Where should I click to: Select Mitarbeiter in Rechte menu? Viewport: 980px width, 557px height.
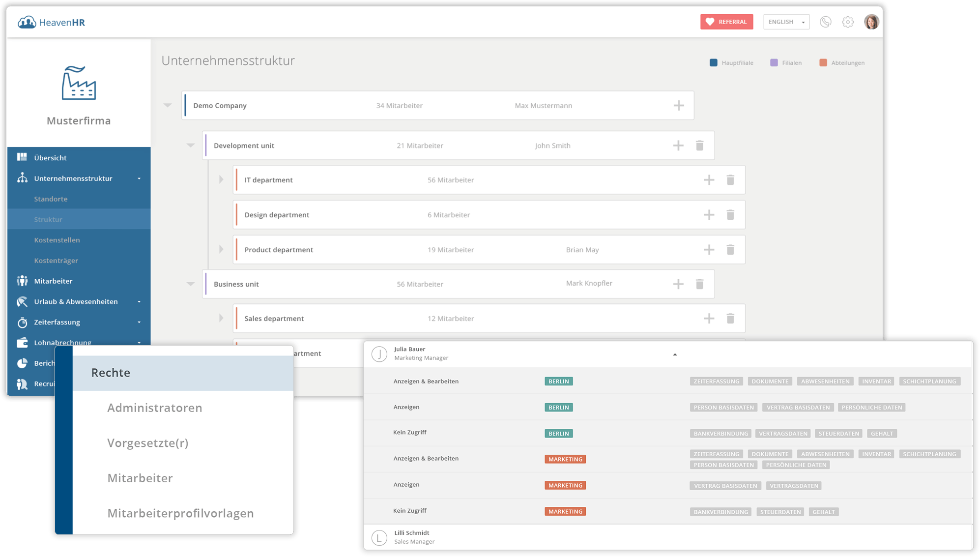click(x=140, y=478)
